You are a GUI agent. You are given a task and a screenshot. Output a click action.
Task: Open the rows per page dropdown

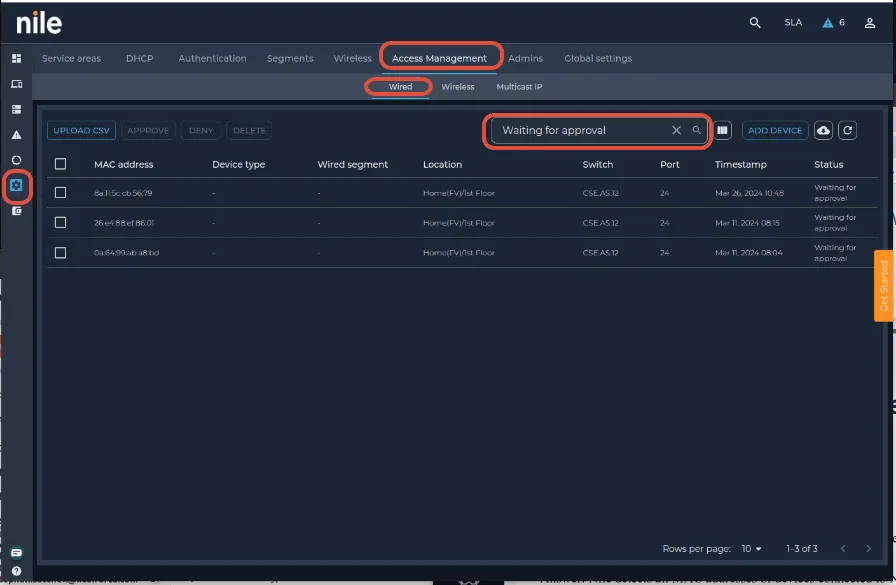751,548
